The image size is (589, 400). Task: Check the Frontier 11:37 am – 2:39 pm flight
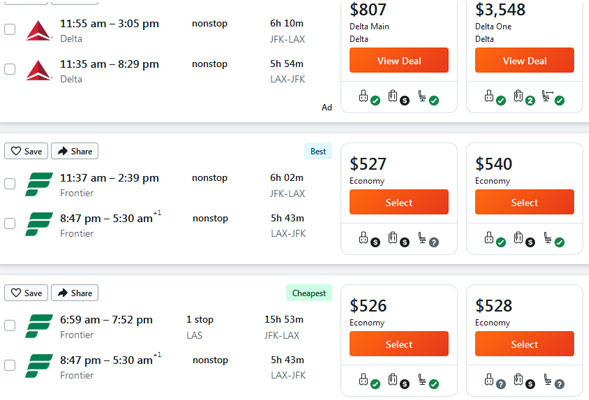click(x=10, y=184)
